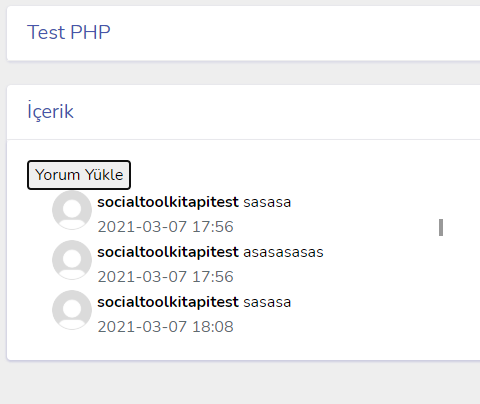Click sasasa text in the last comment
The height and width of the screenshot is (404, 480).
click(267, 302)
